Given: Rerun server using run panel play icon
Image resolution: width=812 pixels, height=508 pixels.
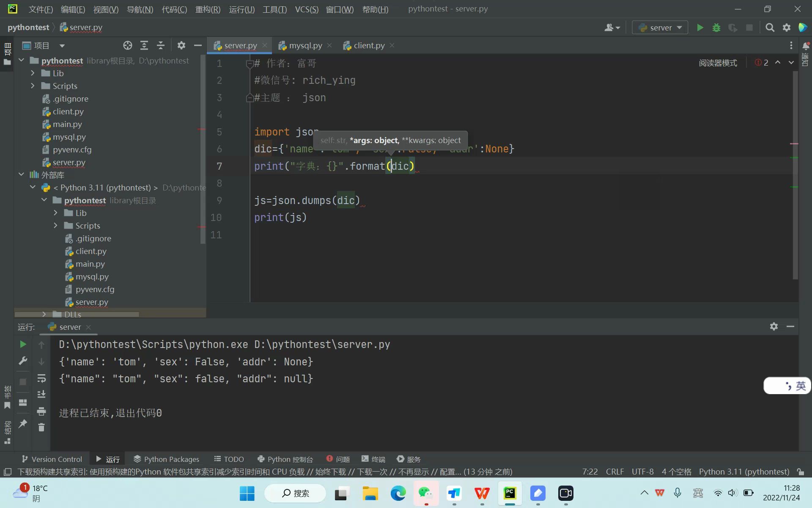Looking at the screenshot, I should coord(23,344).
